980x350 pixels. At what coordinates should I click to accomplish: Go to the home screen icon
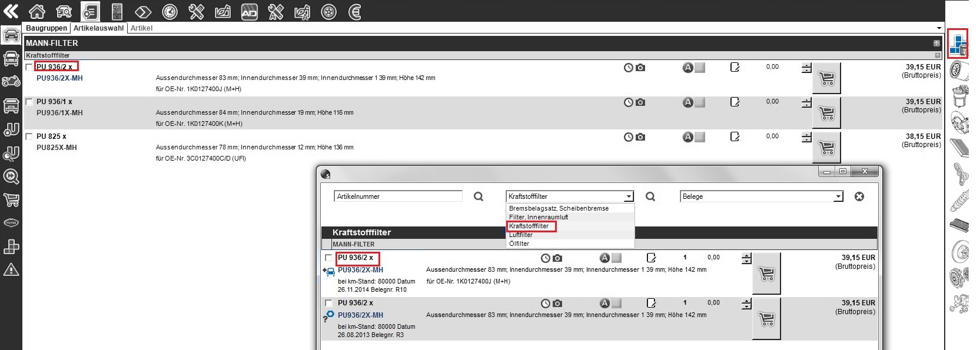pyautogui.click(x=37, y=11)
